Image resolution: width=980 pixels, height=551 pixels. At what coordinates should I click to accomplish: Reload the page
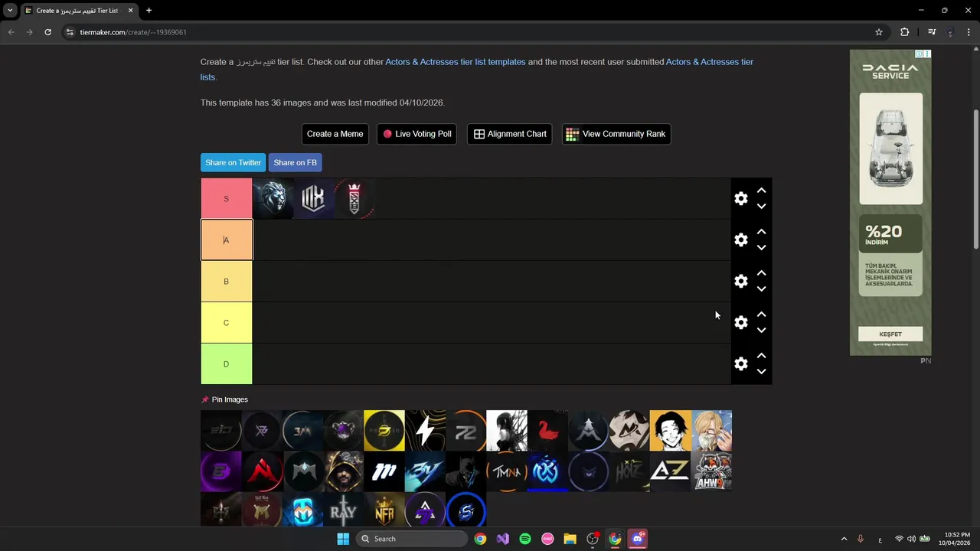tap(47, 32)
